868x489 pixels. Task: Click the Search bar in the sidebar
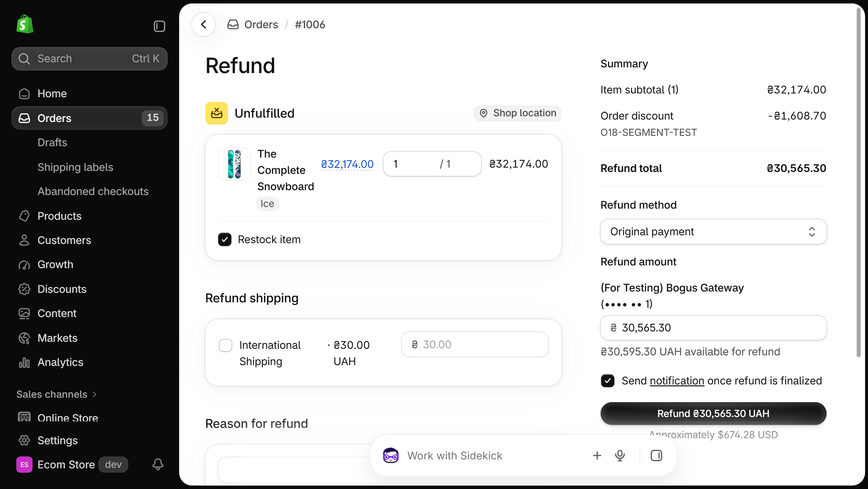89,59
